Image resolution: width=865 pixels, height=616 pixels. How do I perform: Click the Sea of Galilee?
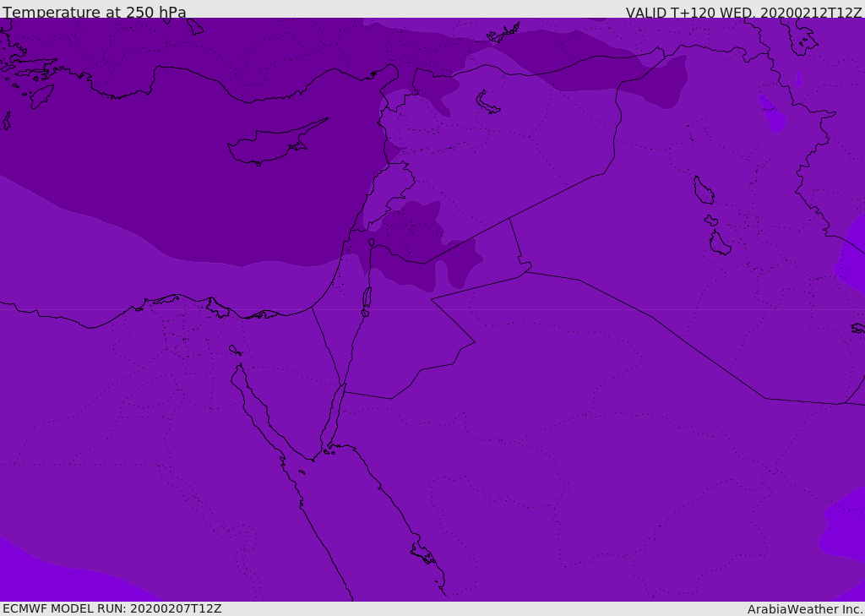tap(371, 243)
